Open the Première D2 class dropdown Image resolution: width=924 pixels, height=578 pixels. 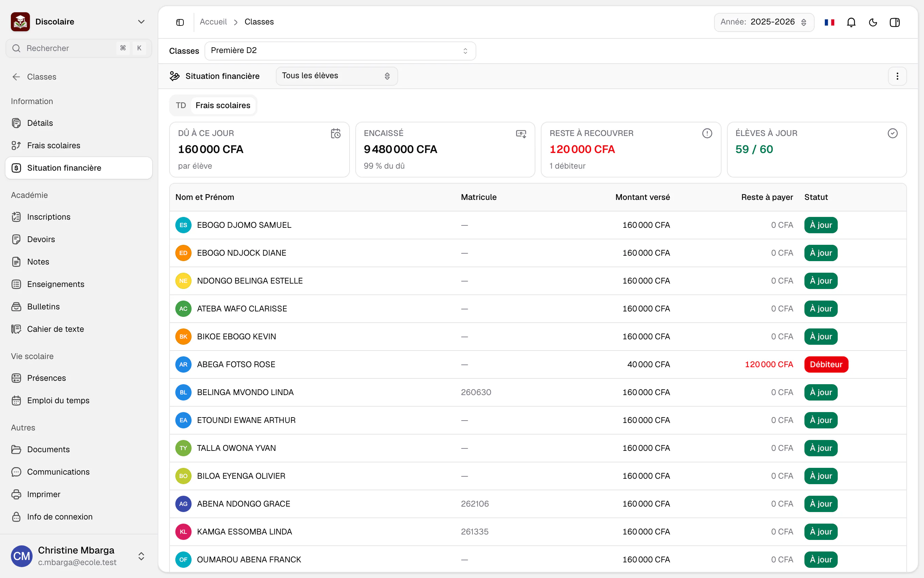click(x=340, y=51)
